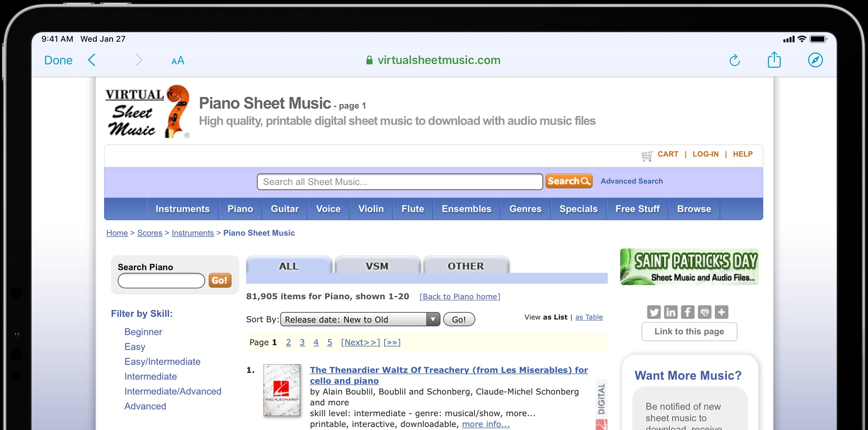Focus the Search Piano input field
Viewport: 868px width, 430px height.
[x=161, y=280]
